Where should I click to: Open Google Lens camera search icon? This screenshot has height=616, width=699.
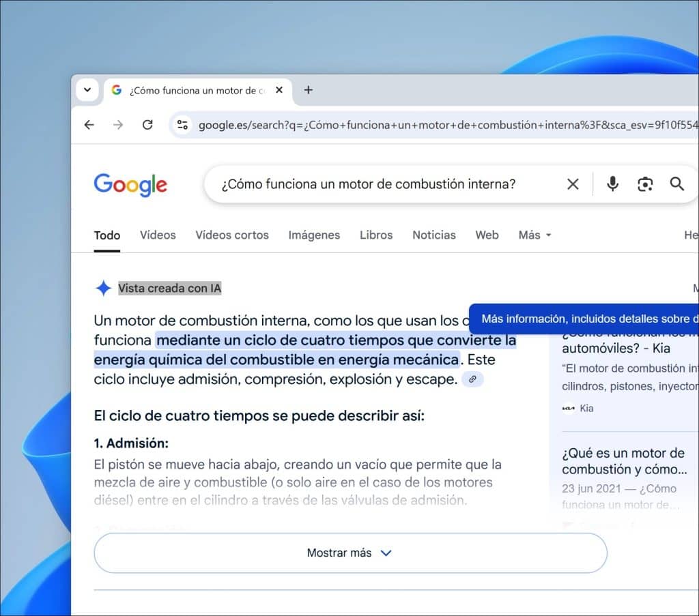click(x=645, y=184)
